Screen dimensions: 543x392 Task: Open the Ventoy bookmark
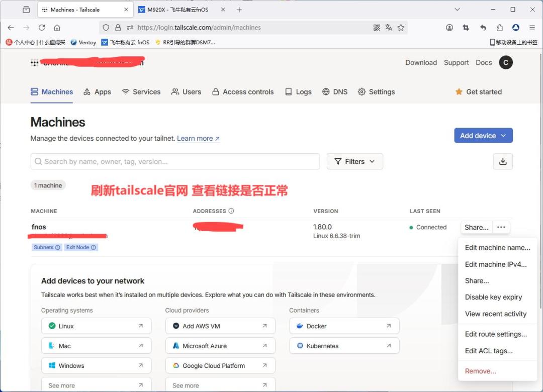pyautogui.click(x=83, y=42)
